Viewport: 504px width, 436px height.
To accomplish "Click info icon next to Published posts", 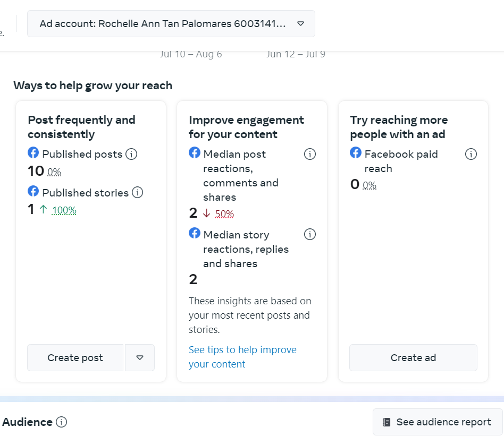I will [131, 155].
